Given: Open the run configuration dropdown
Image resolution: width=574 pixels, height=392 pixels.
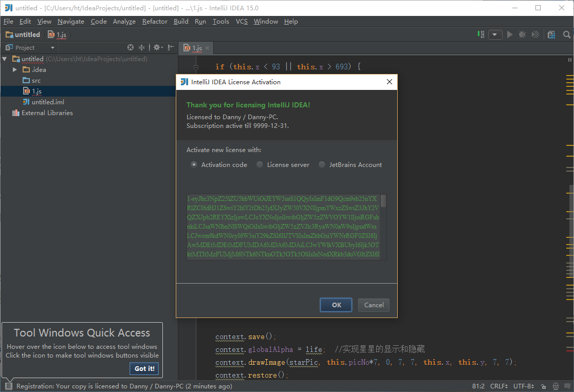Looking at the screenshot, I should [495, 34].
